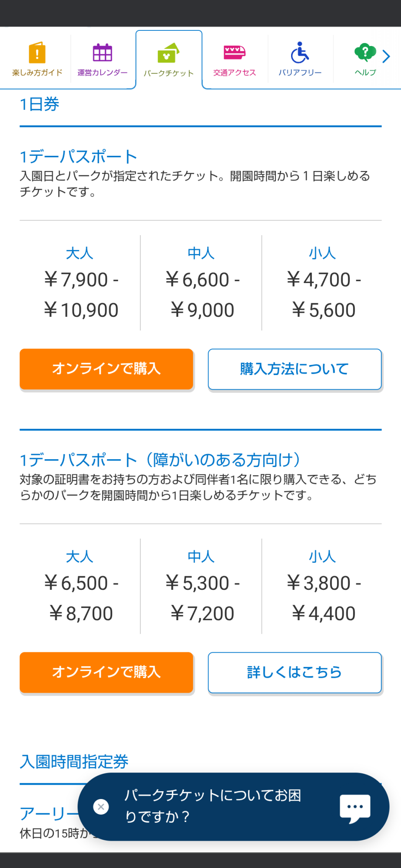Open the 運営カレンダー calendar icon

103,53
